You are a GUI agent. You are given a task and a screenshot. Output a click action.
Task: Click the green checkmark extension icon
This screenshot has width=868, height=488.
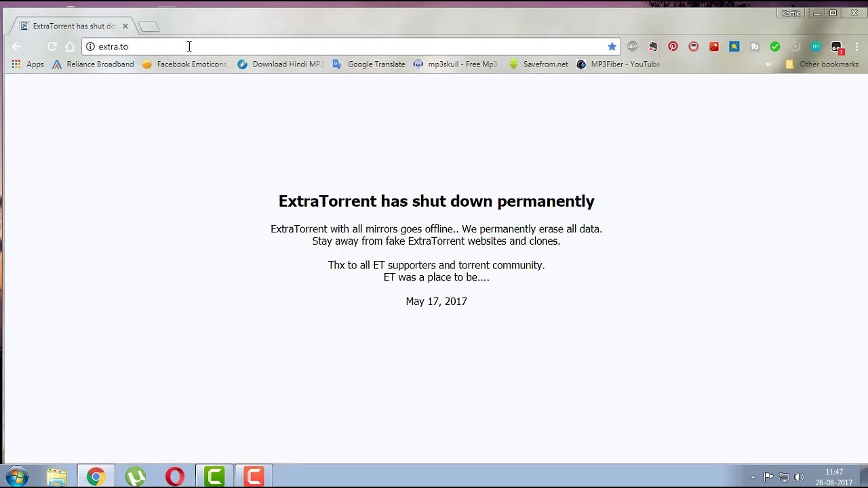[x=774, y=47]
